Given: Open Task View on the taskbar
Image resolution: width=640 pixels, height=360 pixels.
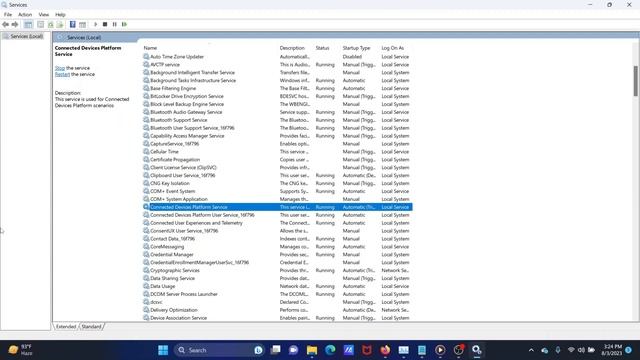Looking at the screenshot, I should point(276,350).
